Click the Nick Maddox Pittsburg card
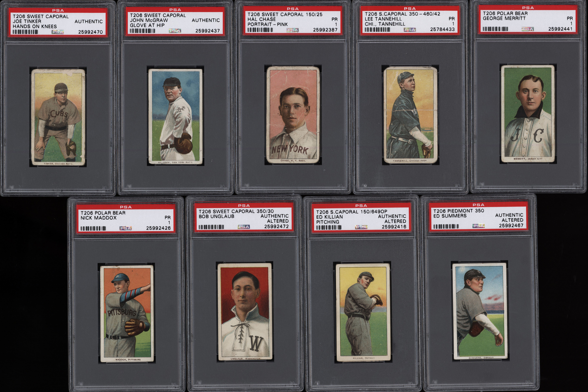588x392 pixels. coord(127,314)
